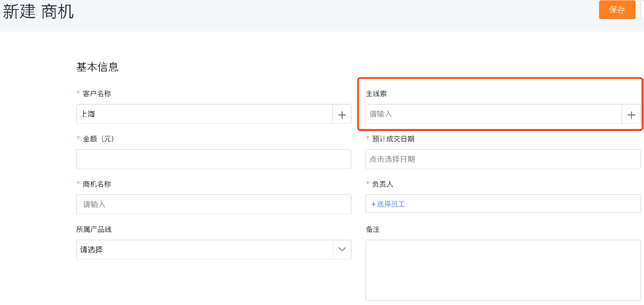Click the 备注 field label

[373, 229]
